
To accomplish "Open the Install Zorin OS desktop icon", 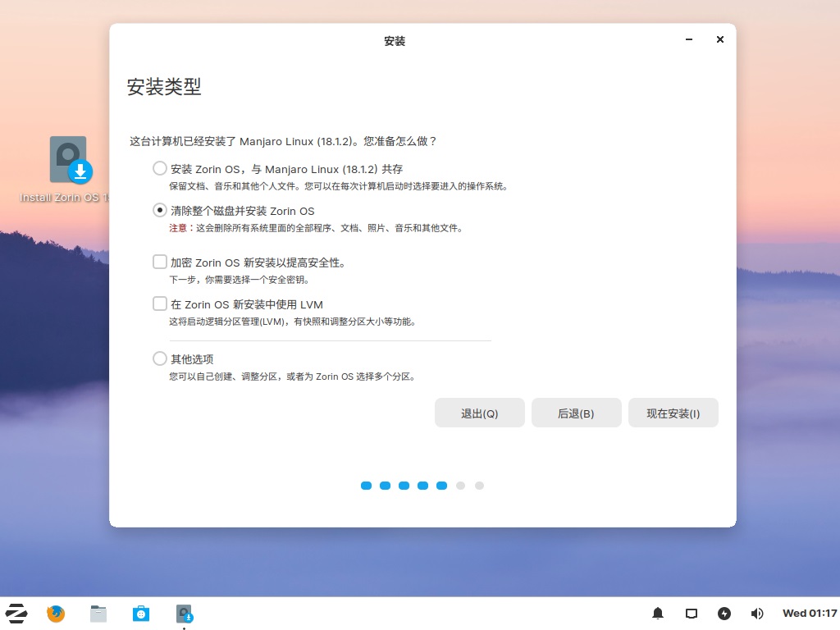I will click(68, 160).
